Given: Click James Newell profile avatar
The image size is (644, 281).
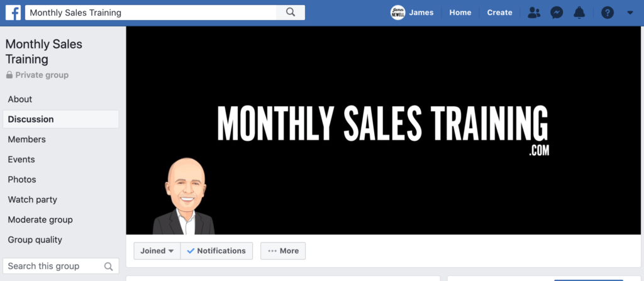Looking at the screenshot, I should click(397, 13).
